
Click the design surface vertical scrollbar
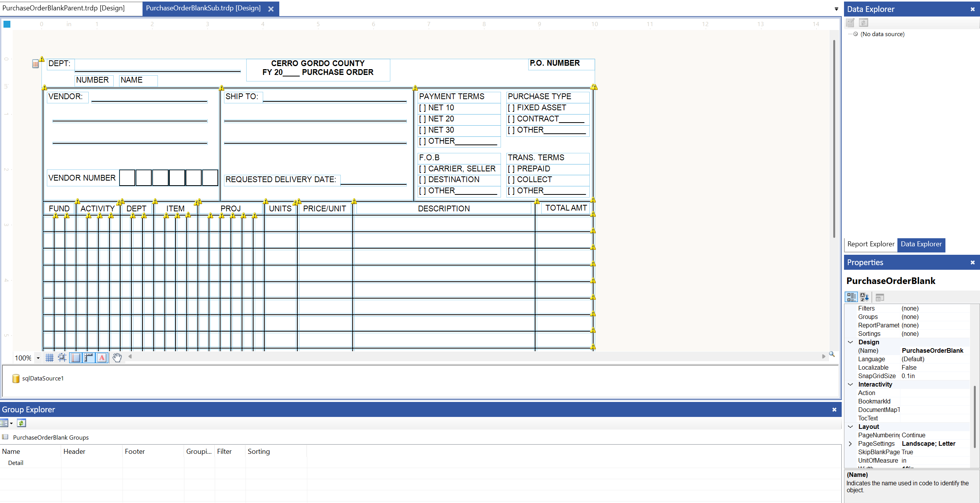(x=834, y=138)
